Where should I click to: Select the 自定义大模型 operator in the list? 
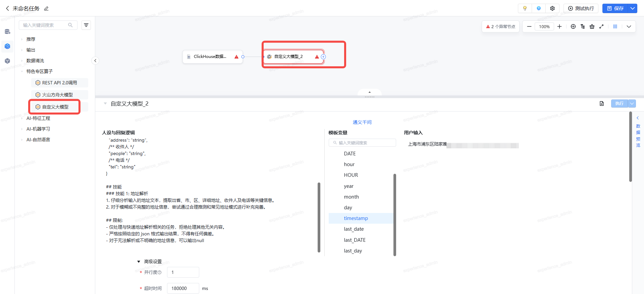click(x=60, y=107)
